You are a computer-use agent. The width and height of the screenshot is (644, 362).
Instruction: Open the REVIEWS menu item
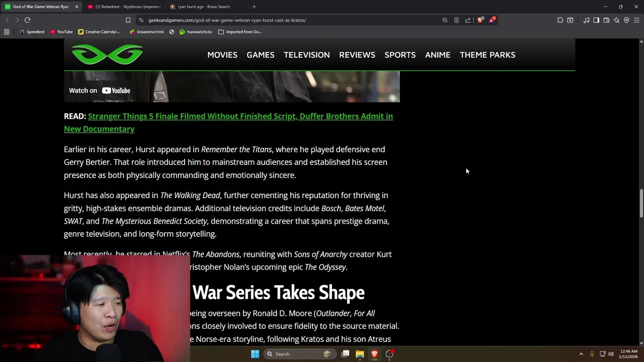tap(357, 55)
